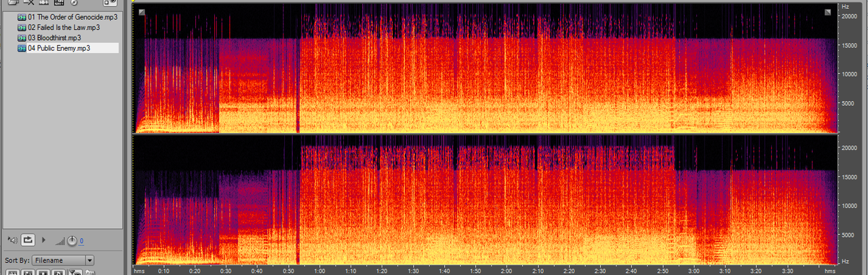Click the Hz label atop the frequency scale
The image size is (868, 275).
(846, 6)
